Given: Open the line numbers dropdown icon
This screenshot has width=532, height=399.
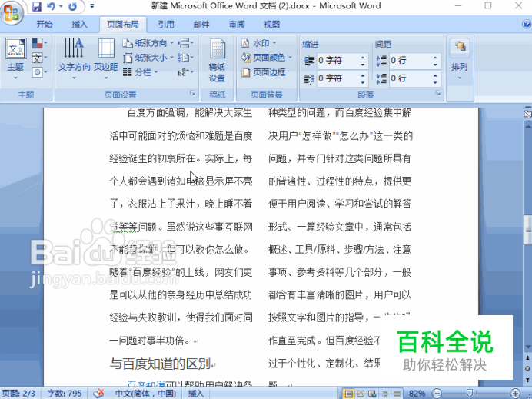Looking at the screenshot, I should pos(185,58).
